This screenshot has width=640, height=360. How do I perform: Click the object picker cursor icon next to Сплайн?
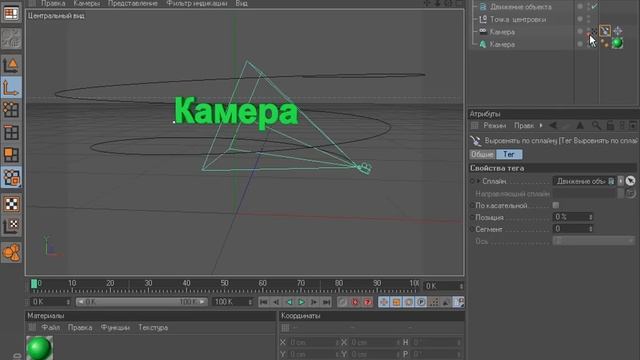631,181
